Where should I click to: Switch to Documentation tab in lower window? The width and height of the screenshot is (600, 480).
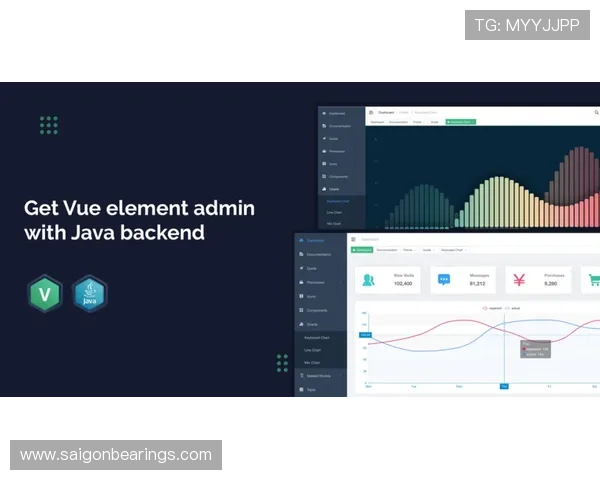387,250
